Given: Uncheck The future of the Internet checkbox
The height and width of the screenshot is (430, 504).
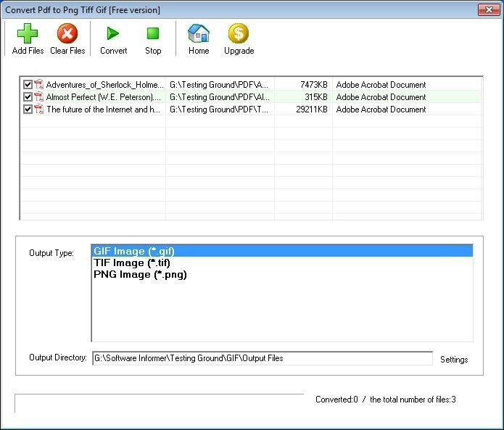Looking at the screenshot, I should pyautogui.click(x=28, y=109).
